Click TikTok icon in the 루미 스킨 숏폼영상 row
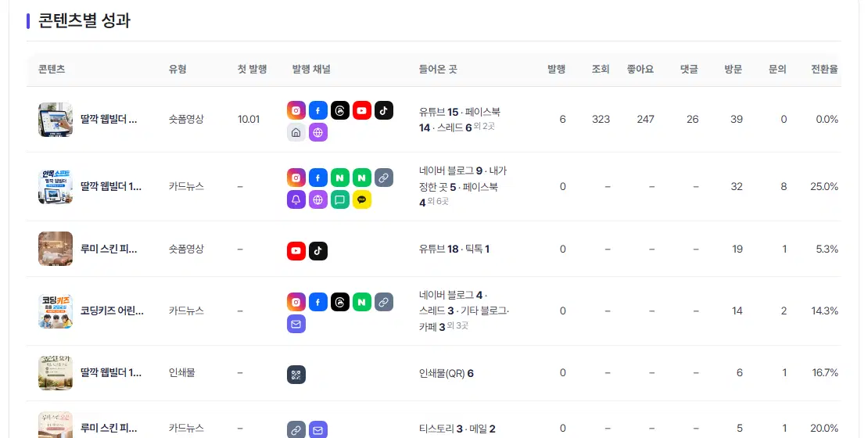Viewport: 868px width, 438px height. click(x=317, y=251)
